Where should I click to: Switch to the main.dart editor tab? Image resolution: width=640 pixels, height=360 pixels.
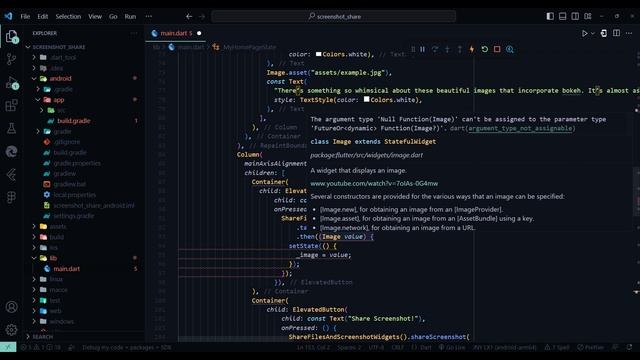coord(176,33)
